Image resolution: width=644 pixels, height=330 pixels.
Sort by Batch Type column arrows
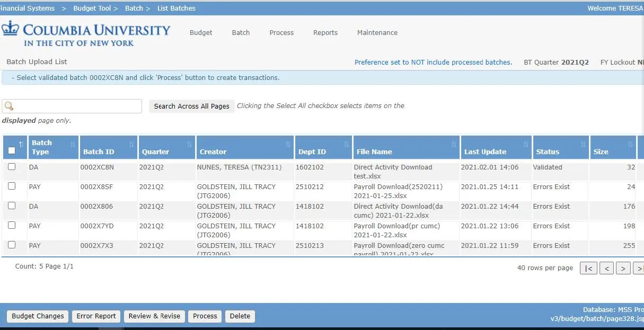(73, 144)
